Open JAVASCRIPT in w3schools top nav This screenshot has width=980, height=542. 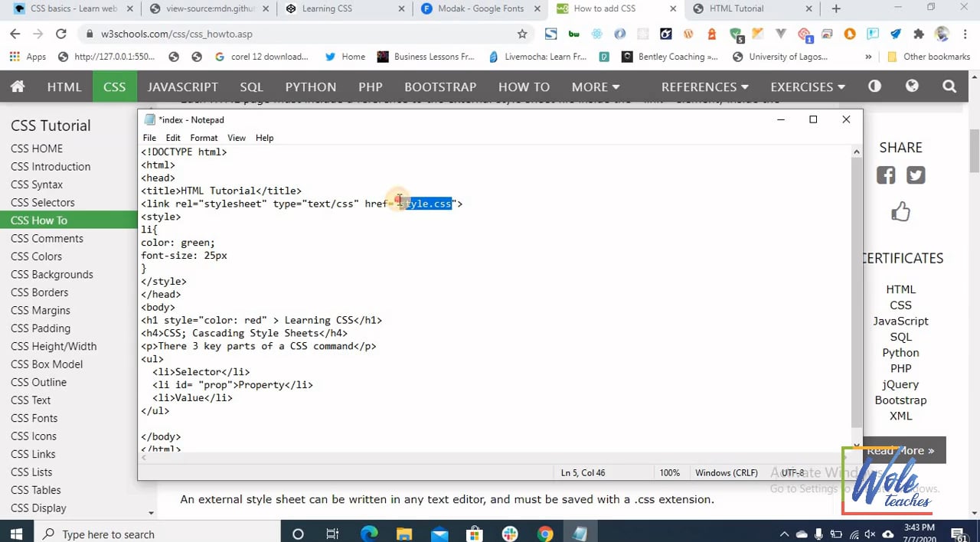point(183,87)
